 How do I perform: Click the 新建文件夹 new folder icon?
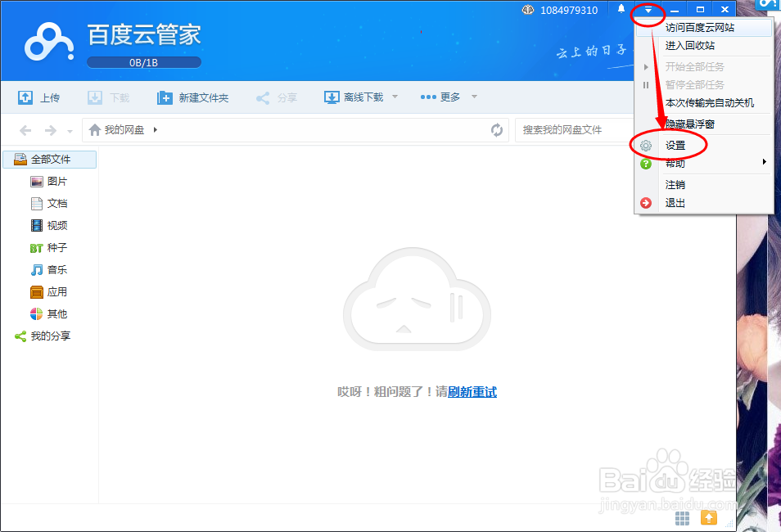click(165, 97)
